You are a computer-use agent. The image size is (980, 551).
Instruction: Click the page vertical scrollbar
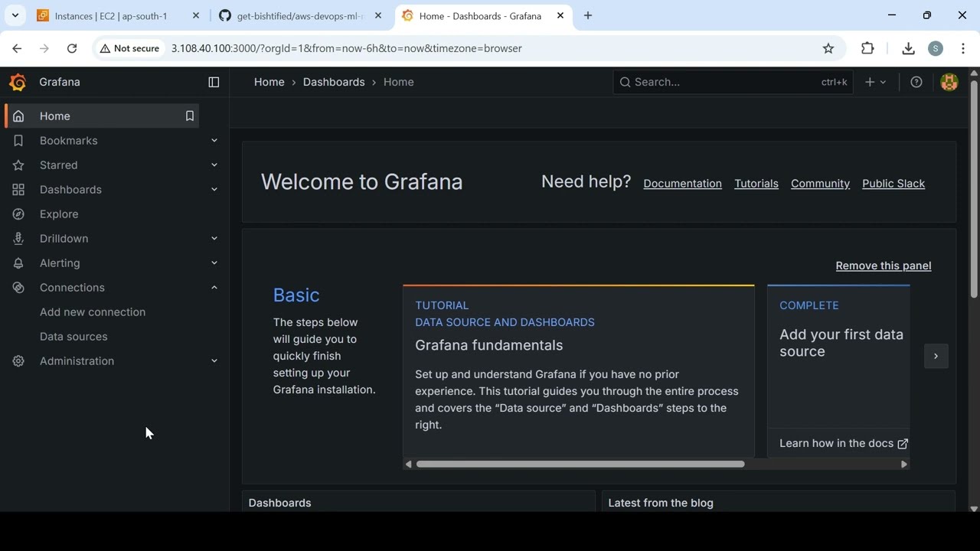pyautogui.click(x=974, y=187)
